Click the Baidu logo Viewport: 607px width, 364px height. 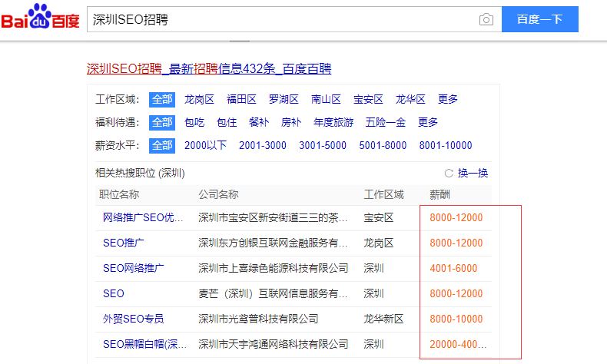point(40,18)
